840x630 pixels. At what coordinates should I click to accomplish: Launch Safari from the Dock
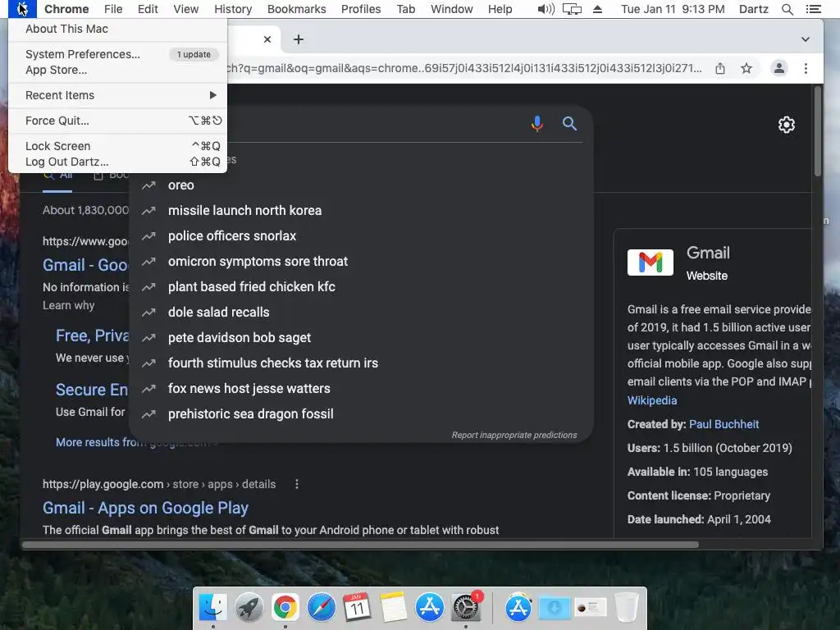click(321, 608)
